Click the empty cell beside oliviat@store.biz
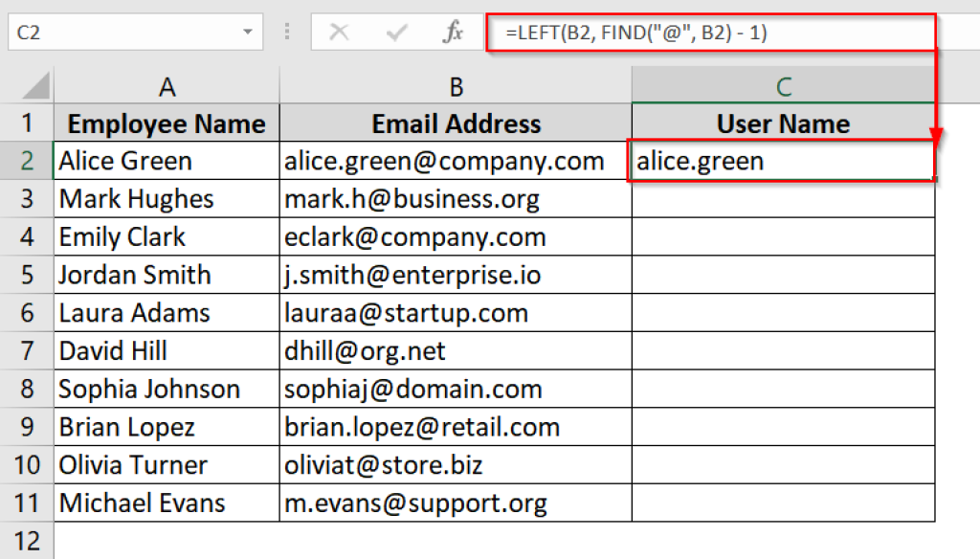980x559 pixels. point(783,464)
